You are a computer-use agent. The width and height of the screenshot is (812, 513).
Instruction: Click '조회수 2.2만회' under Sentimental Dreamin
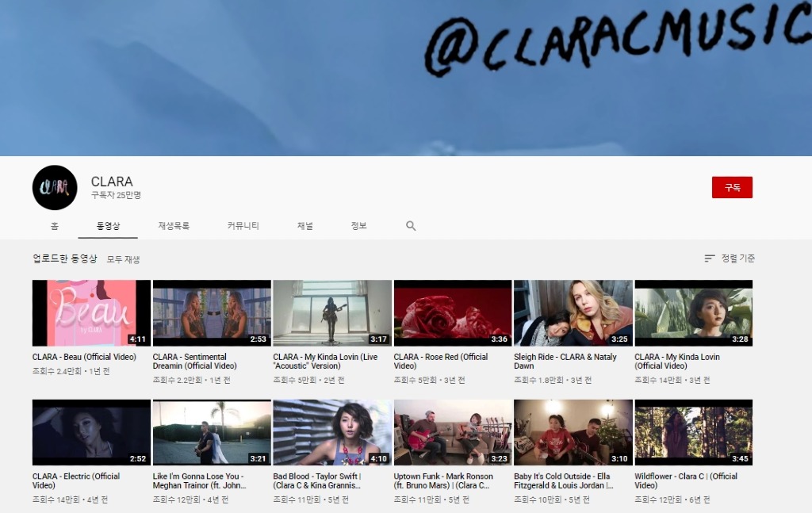[x=177, y=380]
